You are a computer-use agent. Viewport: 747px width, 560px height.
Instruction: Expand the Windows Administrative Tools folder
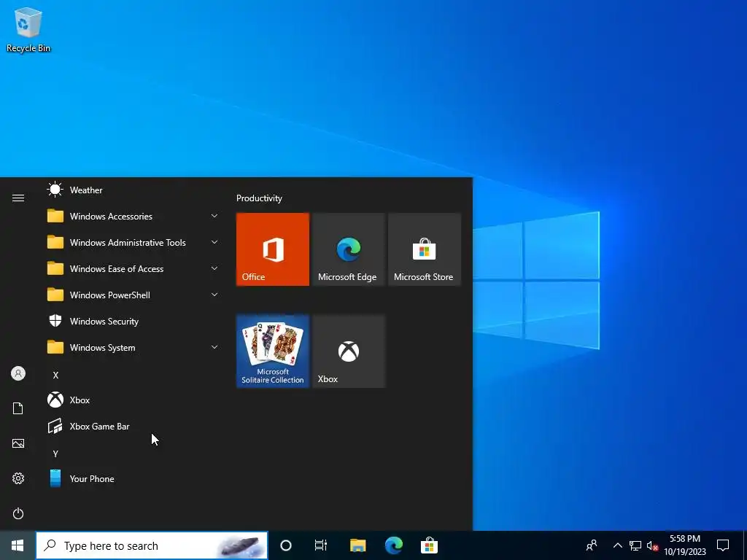point(133,242)
